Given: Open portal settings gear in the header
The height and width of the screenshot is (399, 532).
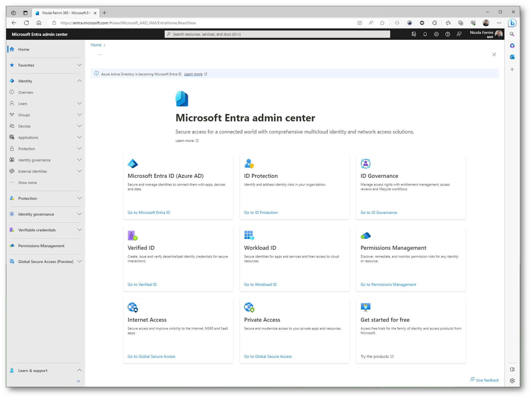Looking at the screenshot, I should pyautogui.click(x=436, y=34).
